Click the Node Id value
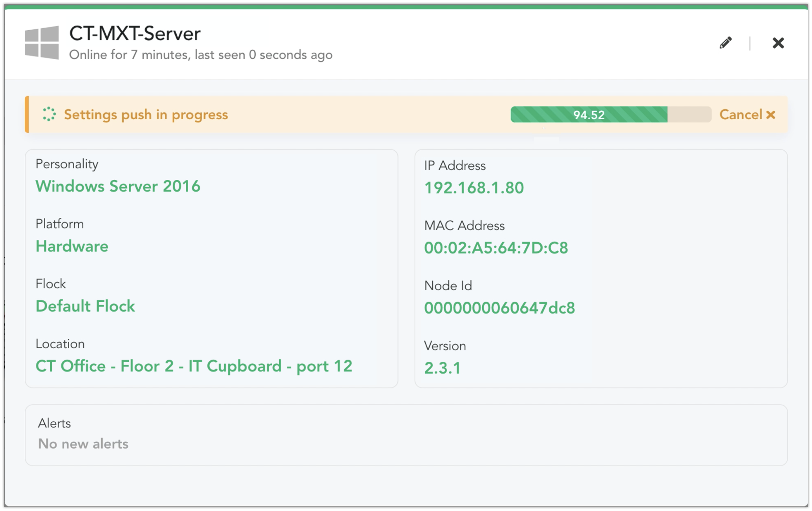Screen dimensions: 812x511 [x=499, y=308]
